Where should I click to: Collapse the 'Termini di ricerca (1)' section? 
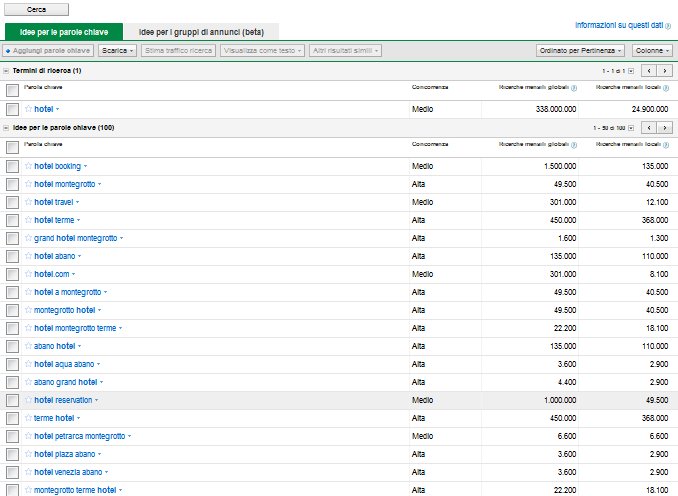pyautogui.click(x=6, y=70)
